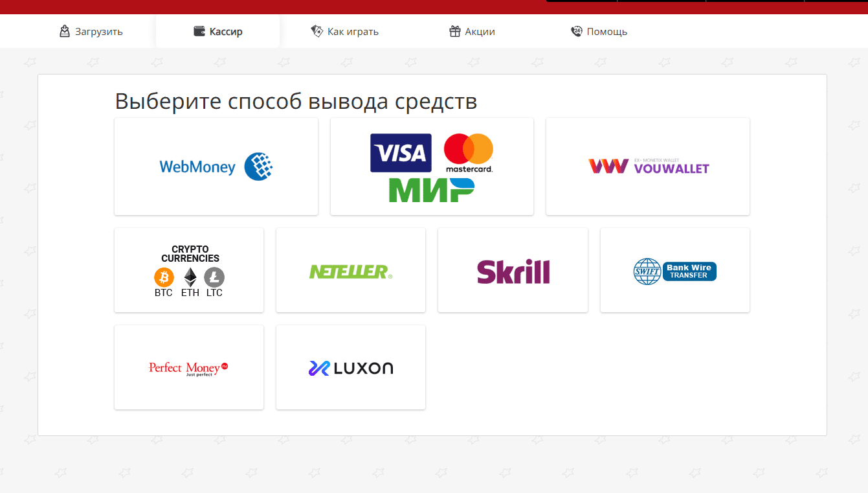868x493 pixels.
Task: Select Skrill withdrawal option
Action: [x=513, y=270]
